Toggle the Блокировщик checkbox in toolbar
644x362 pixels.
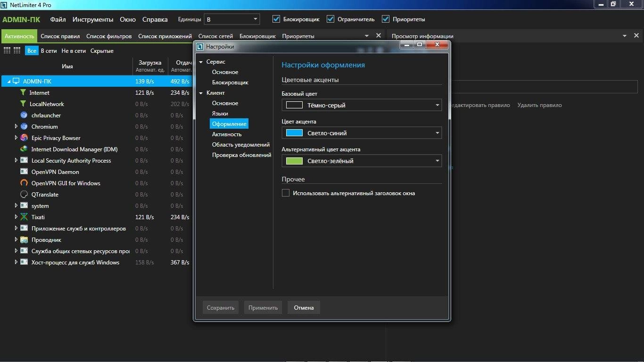pos(276,19)
